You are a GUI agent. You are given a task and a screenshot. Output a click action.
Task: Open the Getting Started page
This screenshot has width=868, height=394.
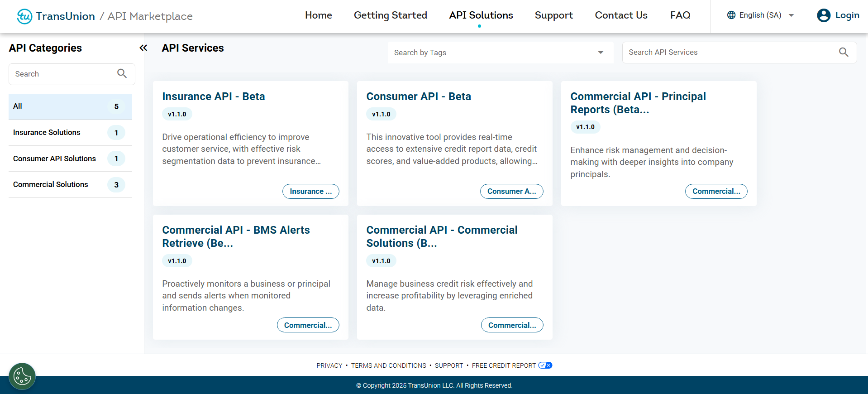click(391, 15)
